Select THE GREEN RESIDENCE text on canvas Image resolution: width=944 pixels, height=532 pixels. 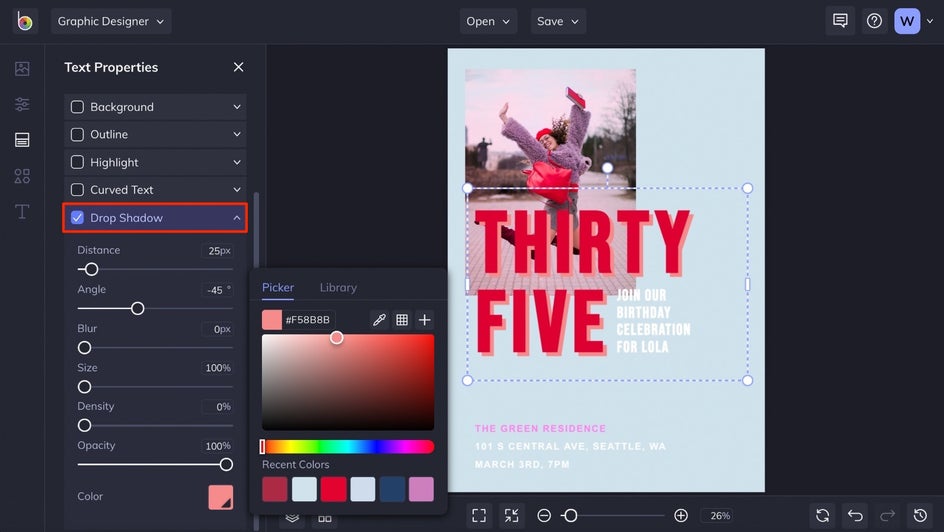pos(540,428)
